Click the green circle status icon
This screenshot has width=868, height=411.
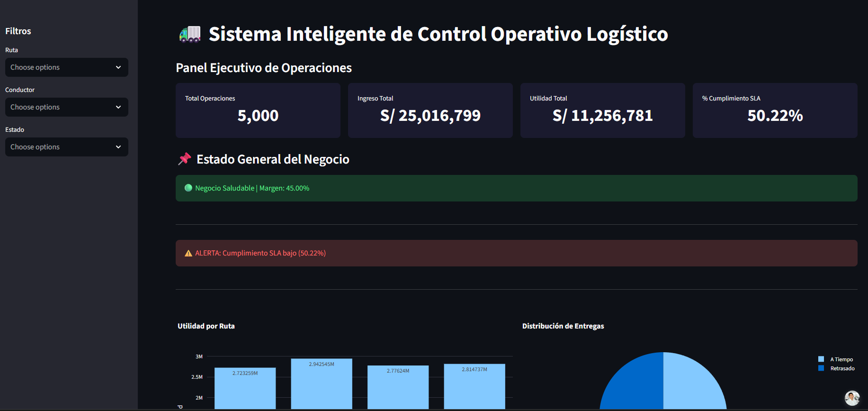coord(188,188)
